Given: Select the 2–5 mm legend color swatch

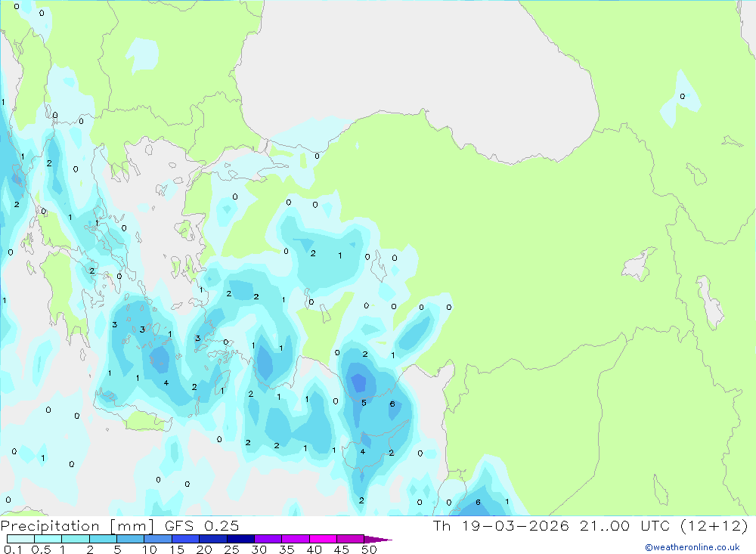Looking at the screenshot, I should click(103, 539).
